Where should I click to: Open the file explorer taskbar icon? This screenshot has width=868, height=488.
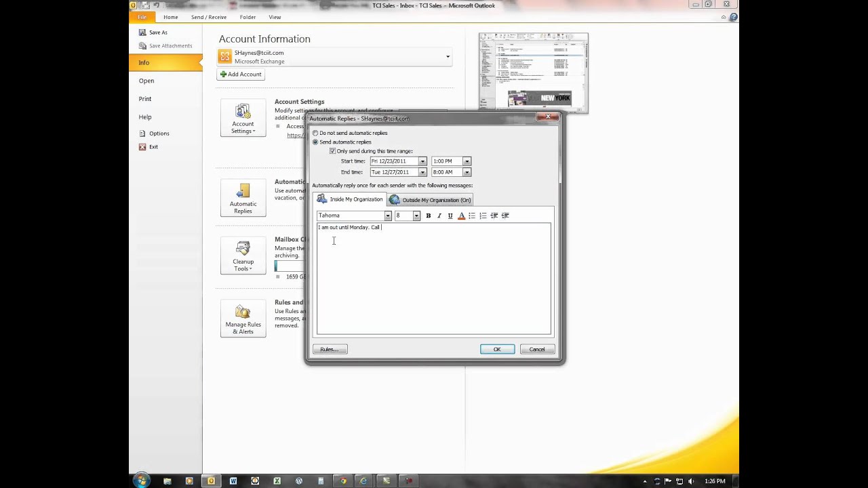click(167, 481)
